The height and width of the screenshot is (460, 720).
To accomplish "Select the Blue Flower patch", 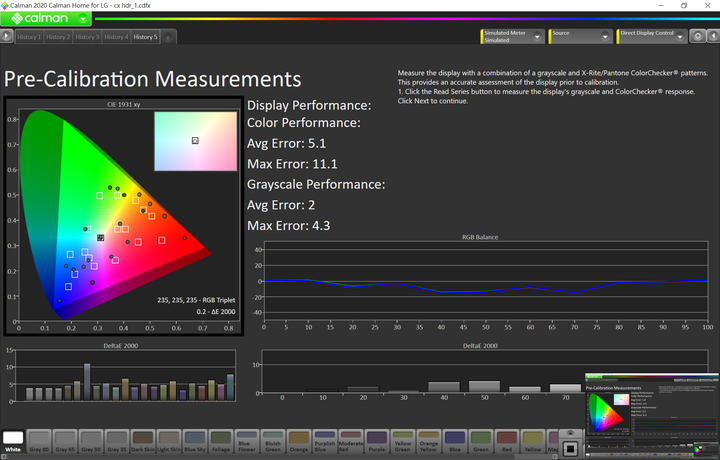I will coord(247,442).
